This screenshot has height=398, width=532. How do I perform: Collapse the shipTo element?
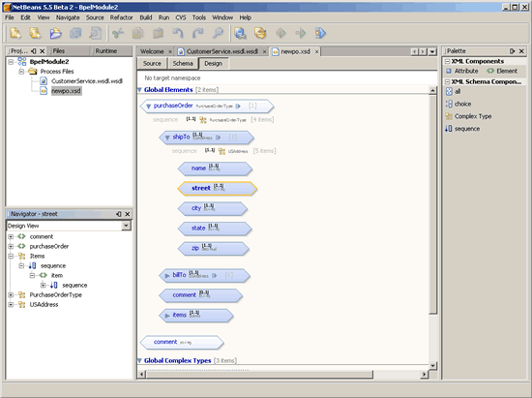(167, 138)
